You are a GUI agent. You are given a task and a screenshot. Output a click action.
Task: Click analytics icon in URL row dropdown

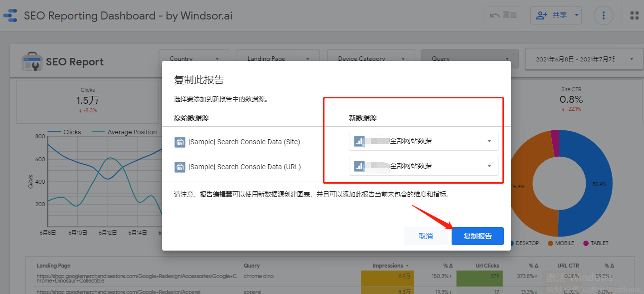359,166
